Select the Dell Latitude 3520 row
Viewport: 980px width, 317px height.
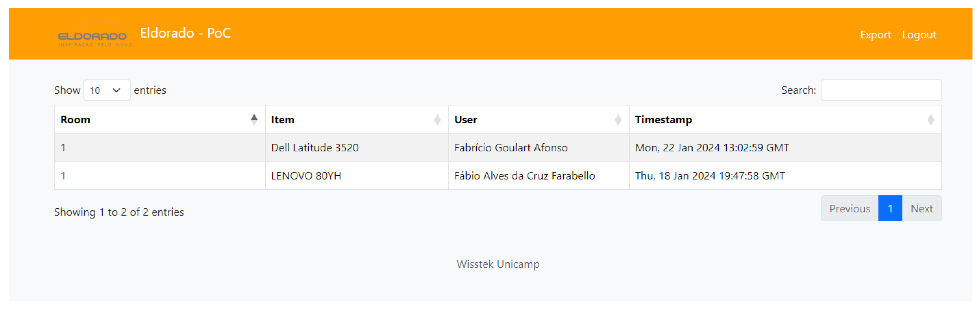pyautogui.click(x=315, y=148)
